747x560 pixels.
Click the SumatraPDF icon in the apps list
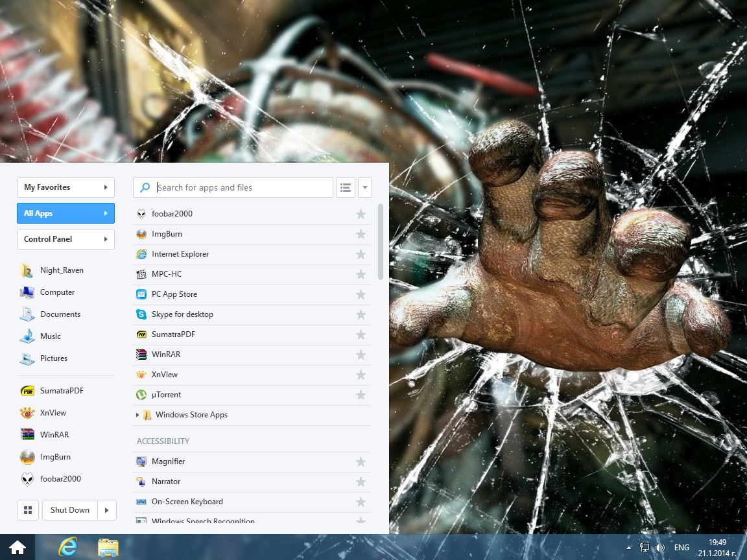point(141,334)
